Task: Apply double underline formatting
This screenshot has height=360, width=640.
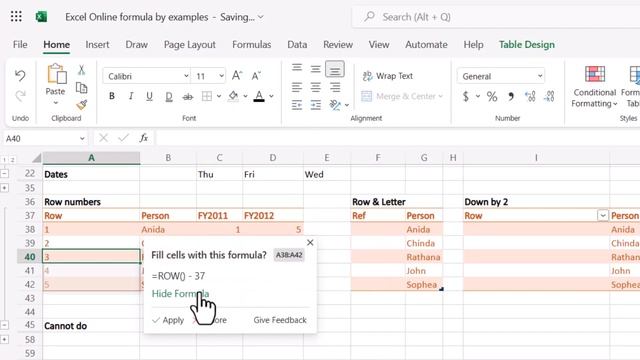Action: coord(169,97)
